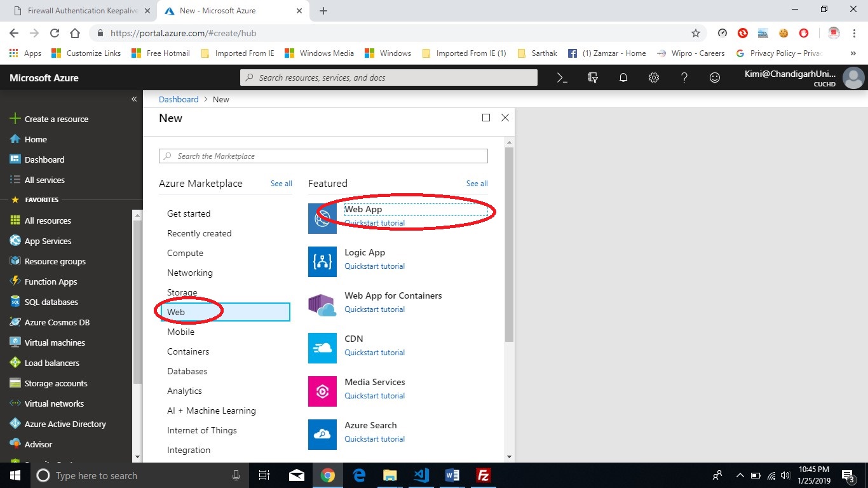868x488 pixels.
Task: Open FileZilla from the taskbar
Action: pos(483,475)
